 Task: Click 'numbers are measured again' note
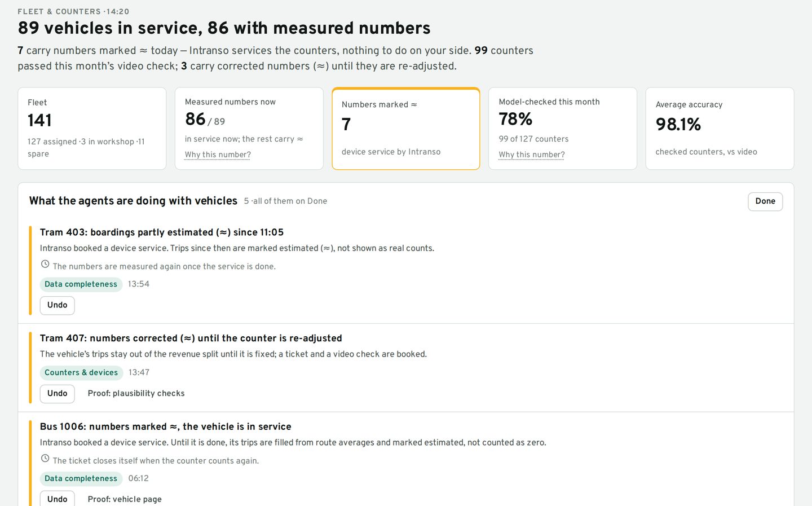tap(165, 267)
